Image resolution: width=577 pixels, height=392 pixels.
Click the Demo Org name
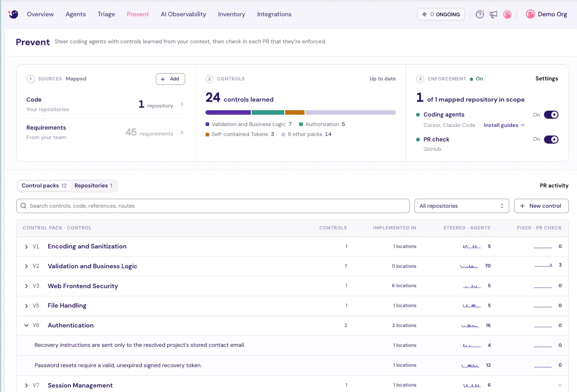552,14
